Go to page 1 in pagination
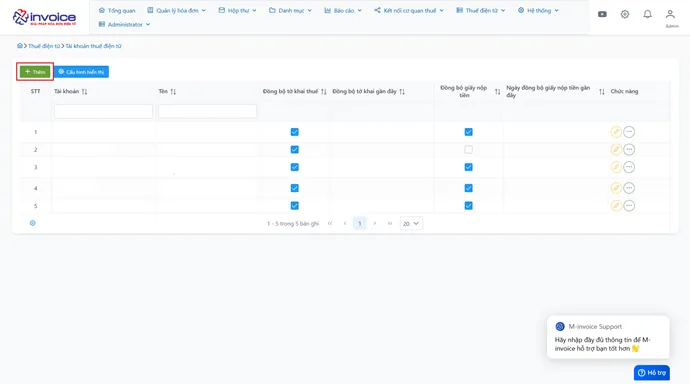The width and height of the screenshot is (690, 384). (x=360, y=223)
